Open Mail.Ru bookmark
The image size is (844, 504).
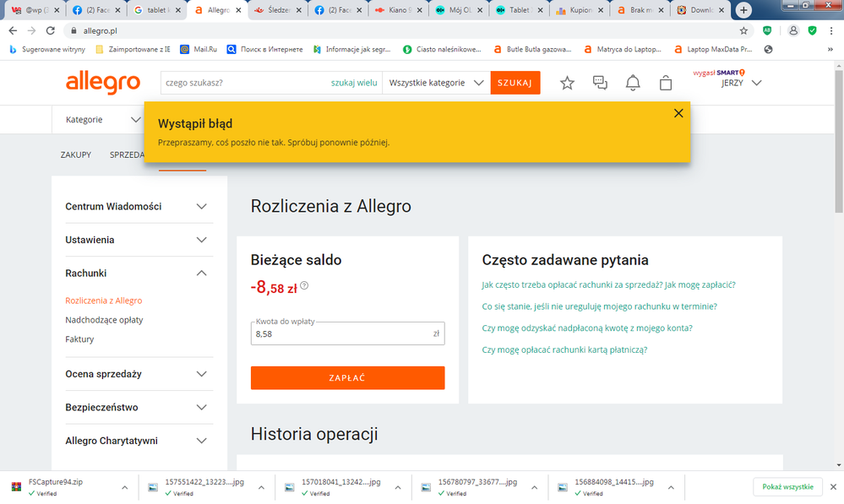(x=199, y=49)
